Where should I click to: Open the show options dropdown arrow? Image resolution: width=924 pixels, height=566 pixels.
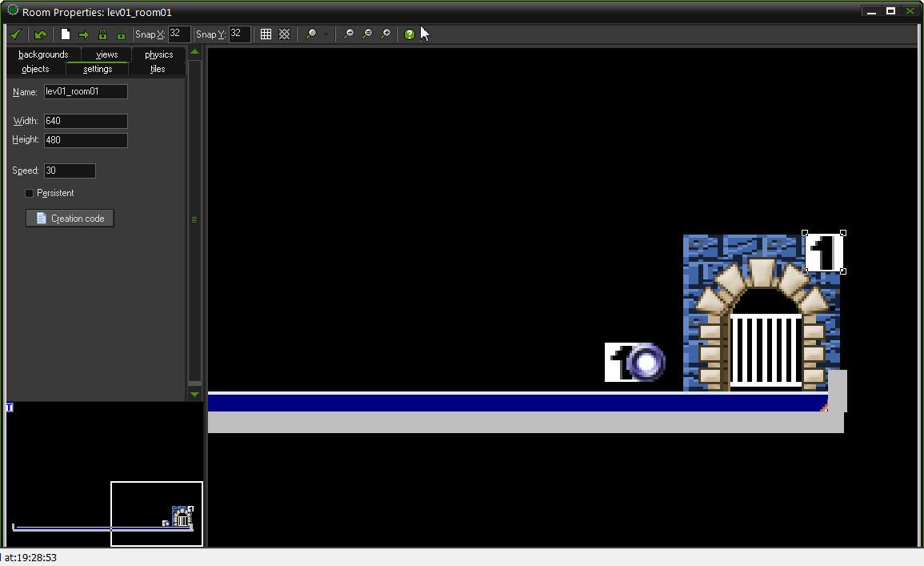(x=326, y=34)
